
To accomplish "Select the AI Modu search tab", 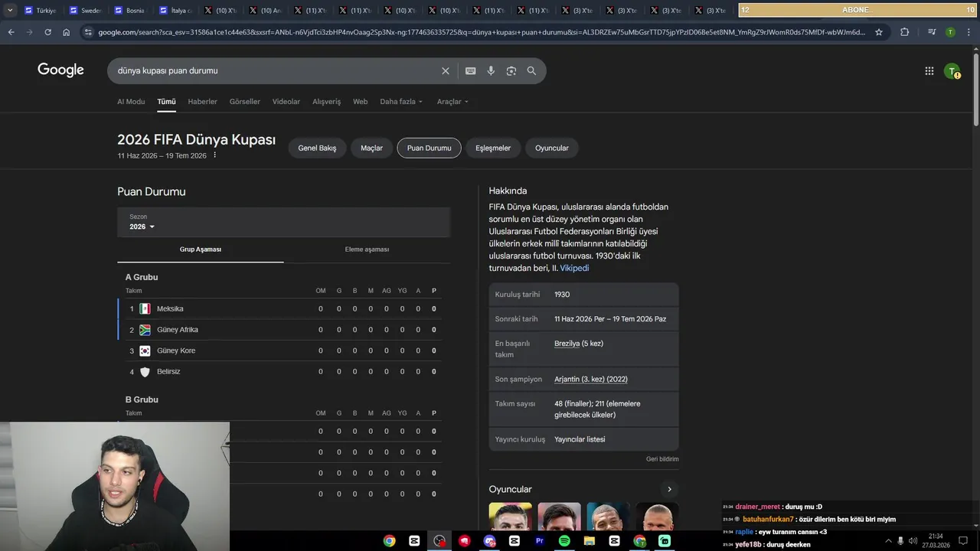I will pyautogui.click(x=131, y=102).
